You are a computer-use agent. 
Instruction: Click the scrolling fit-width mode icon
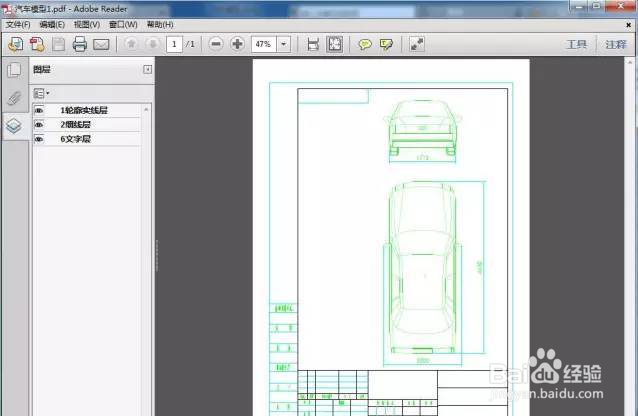(313, 44)
